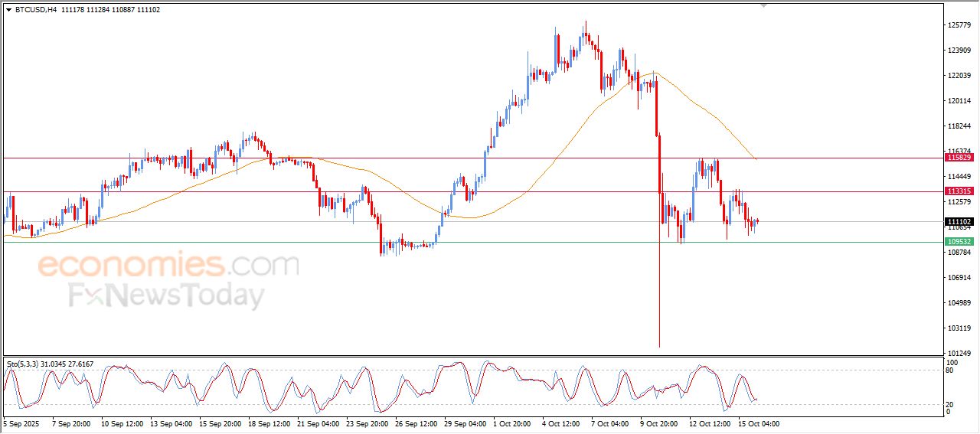Screen dimensions: 980x434
Task: Click the 125779 top price scale label
Action: pos(959,25)
